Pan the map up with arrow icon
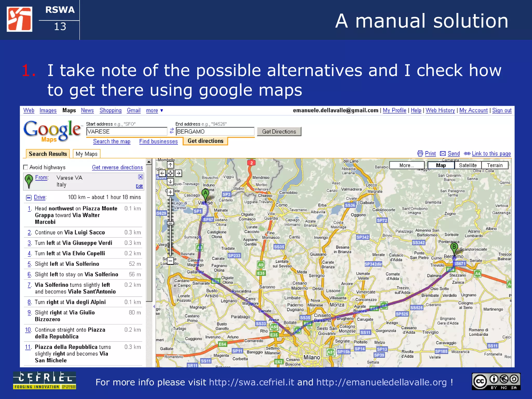 170,165
